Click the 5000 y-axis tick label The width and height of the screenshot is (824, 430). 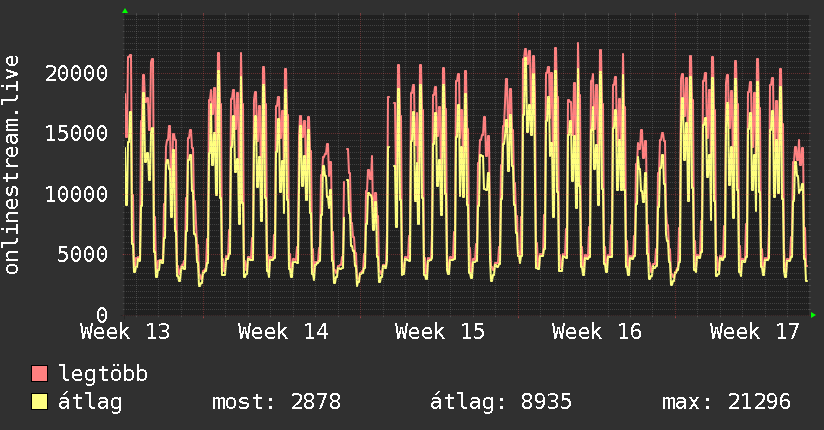coord(84,254)
